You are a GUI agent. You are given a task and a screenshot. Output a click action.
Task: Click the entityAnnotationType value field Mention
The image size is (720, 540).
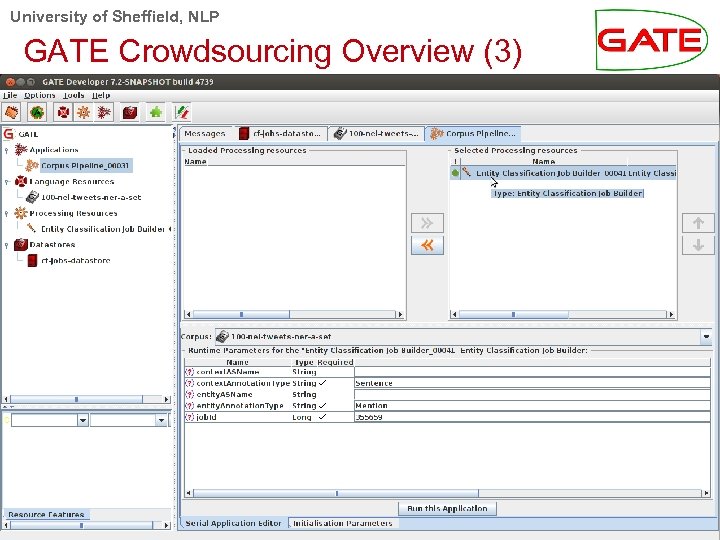(x=532, y=406)
